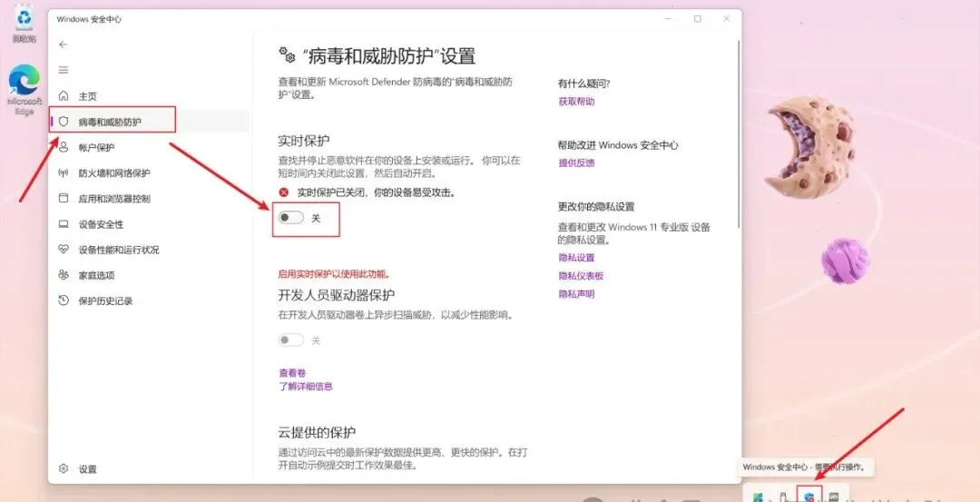Screen dimensions: 980x502
Task: Click the back arrow in Windows Security
Action: (63, 44)
